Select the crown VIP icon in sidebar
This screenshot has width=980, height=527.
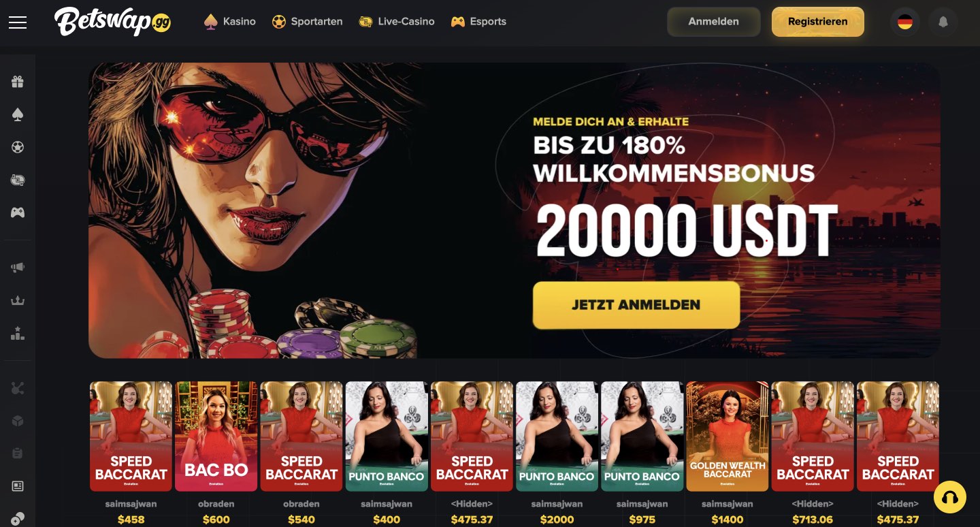[18, 300]
